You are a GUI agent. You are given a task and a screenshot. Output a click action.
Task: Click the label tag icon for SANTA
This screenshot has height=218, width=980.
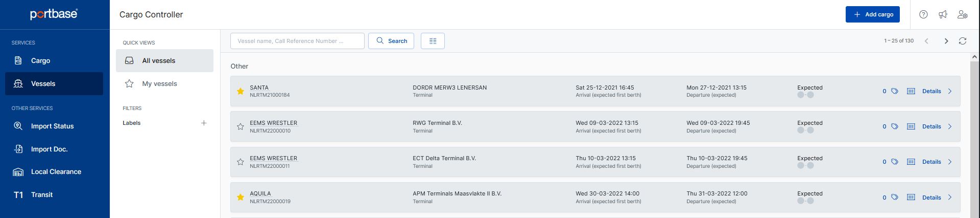click(x=895, y=91)
